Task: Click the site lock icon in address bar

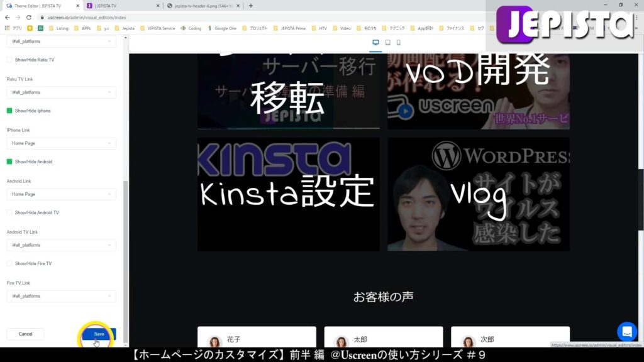Action: 42,17
